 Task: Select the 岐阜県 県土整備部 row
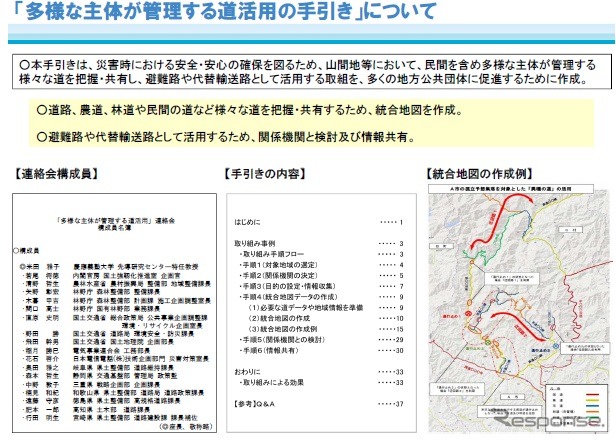[x=97, y=368]
